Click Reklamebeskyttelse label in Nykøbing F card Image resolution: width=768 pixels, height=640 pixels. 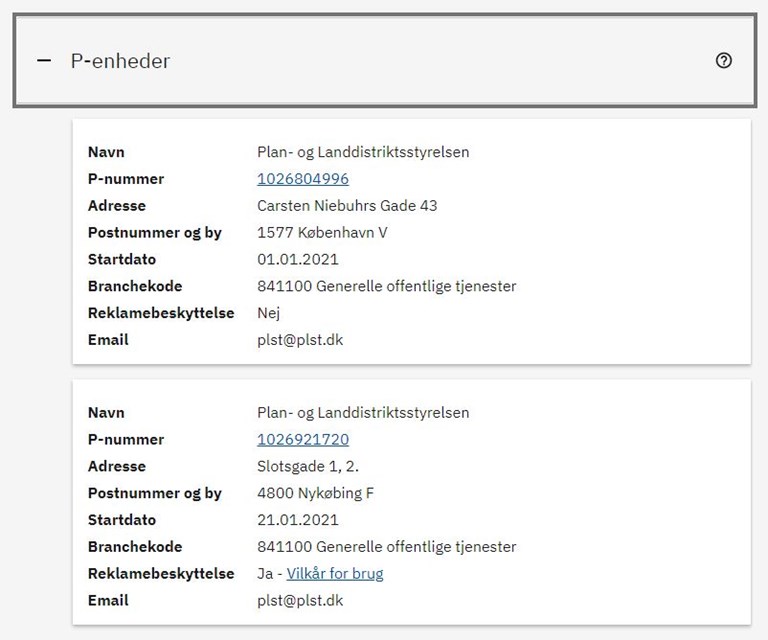[161, 573]
